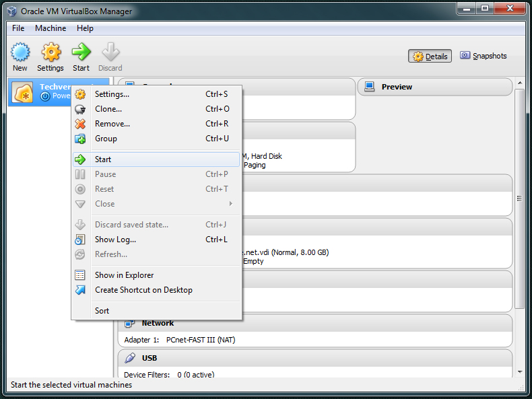Click the Network section icon
This screenshot has height=399, width=532.
point(129,324)
